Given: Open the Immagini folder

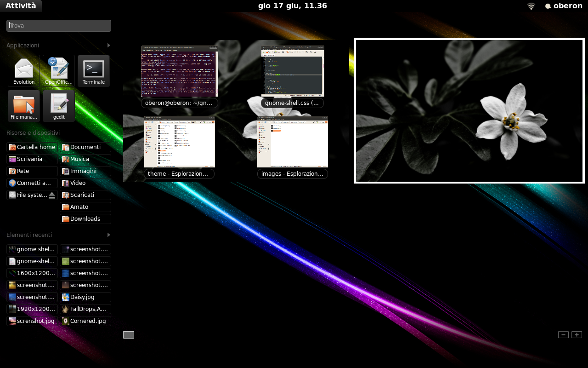Looking at the screenshot, I should point(85,171).
